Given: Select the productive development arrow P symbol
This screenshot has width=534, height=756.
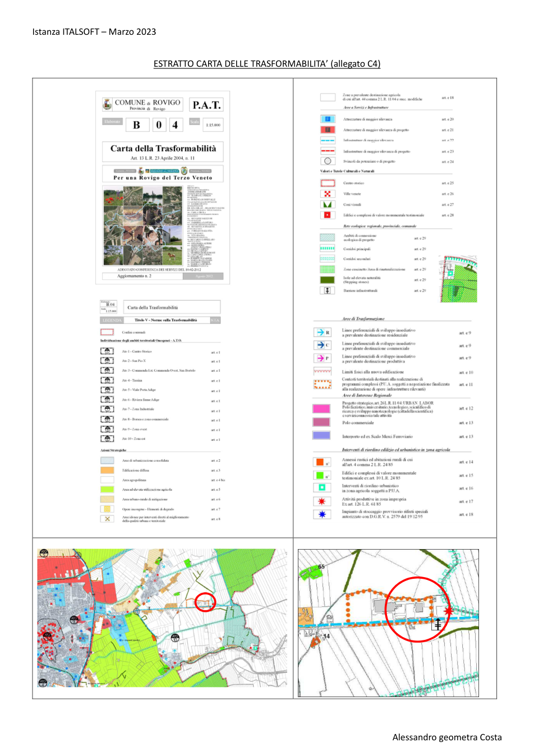Looking at the screenshot, I should 323,358.
